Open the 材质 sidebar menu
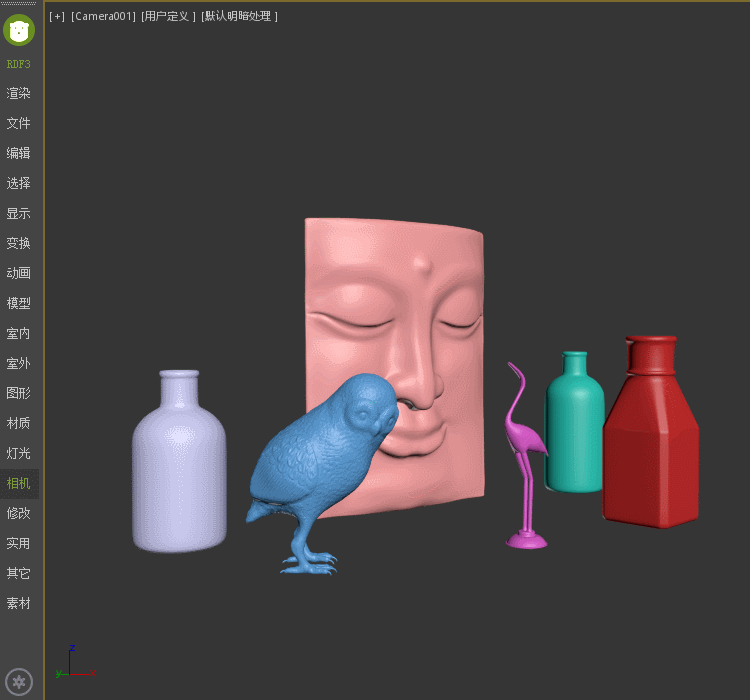 tap(19, 423)
